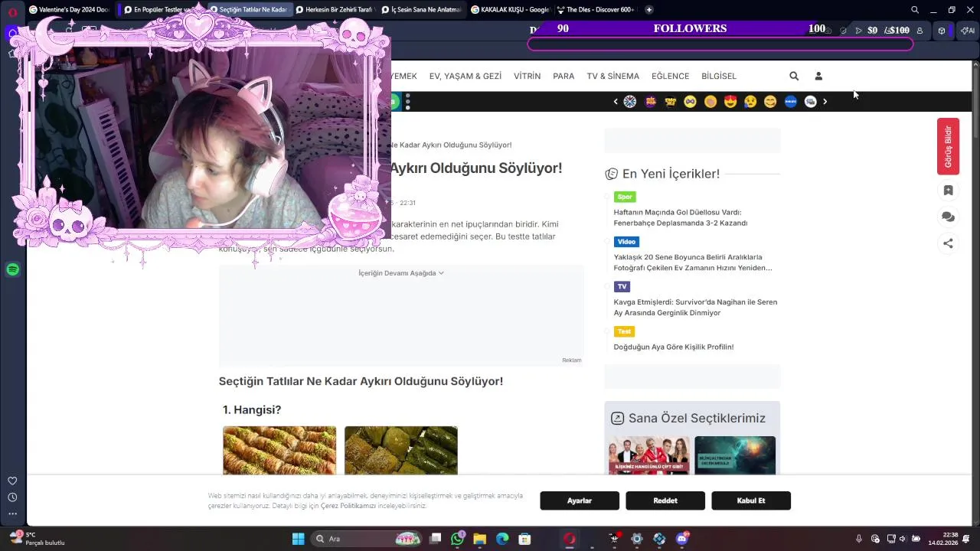Select the crying emoji in channel strip
The image size is (980, 551).
tap(750, 101)
